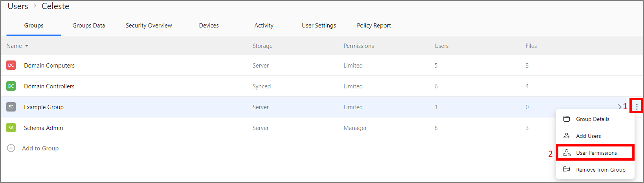Click the Storage column header
The height and width of the screenshot is (183, 644).
pos(262,46)
